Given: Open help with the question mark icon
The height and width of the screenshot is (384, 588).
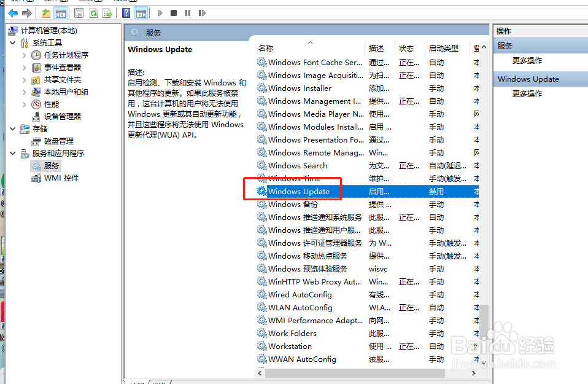Looking at the screenshot, I should [125, 12].
